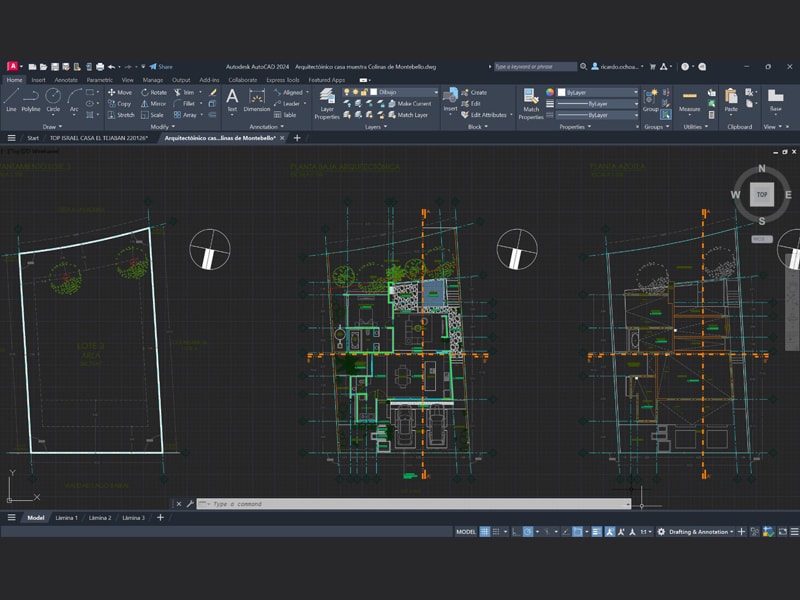Click the Fillet tool

pyautogui.click(x=184, y=104)
